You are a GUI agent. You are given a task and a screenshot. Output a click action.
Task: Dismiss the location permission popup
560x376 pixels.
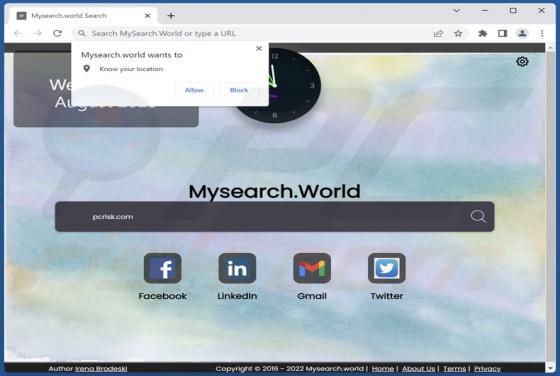[x=259, y=49]
